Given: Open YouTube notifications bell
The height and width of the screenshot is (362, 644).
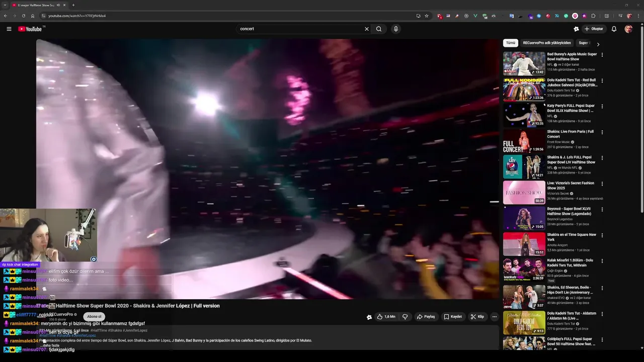Looking at the screenshot, I should coord(614,29).
